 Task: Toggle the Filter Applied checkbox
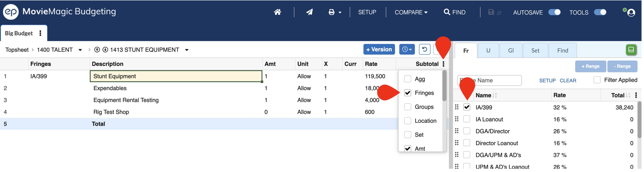(x=597, y=80)
